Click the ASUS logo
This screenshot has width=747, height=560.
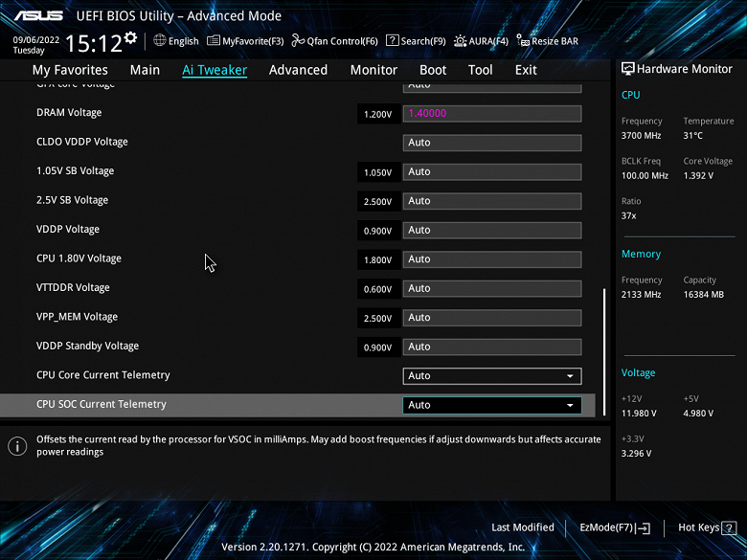(x=38, y=15)
